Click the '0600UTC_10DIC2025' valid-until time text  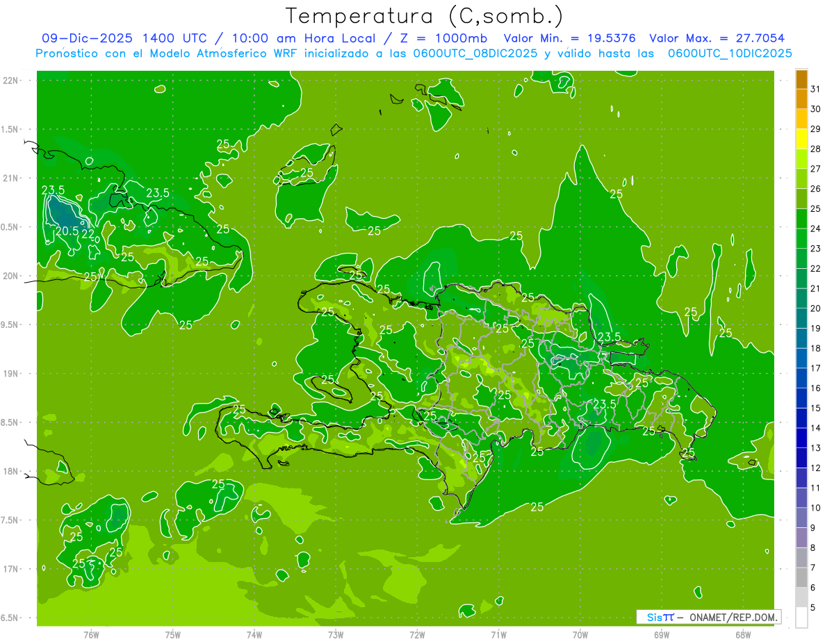point(730,53)
